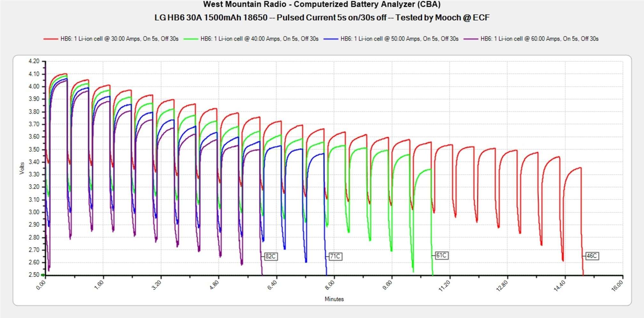Click the 71C temperature label
The width and height of the screenshot is (644, 318).
(x=335, y=257)
